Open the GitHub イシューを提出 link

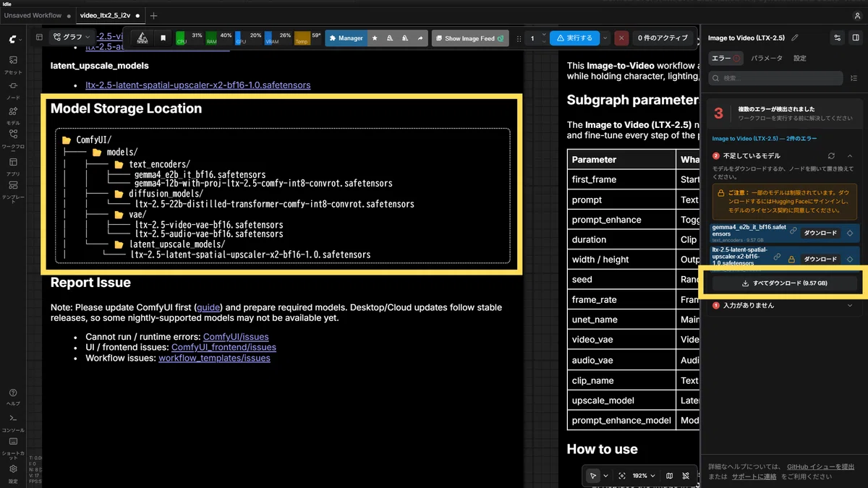[820, 467]
